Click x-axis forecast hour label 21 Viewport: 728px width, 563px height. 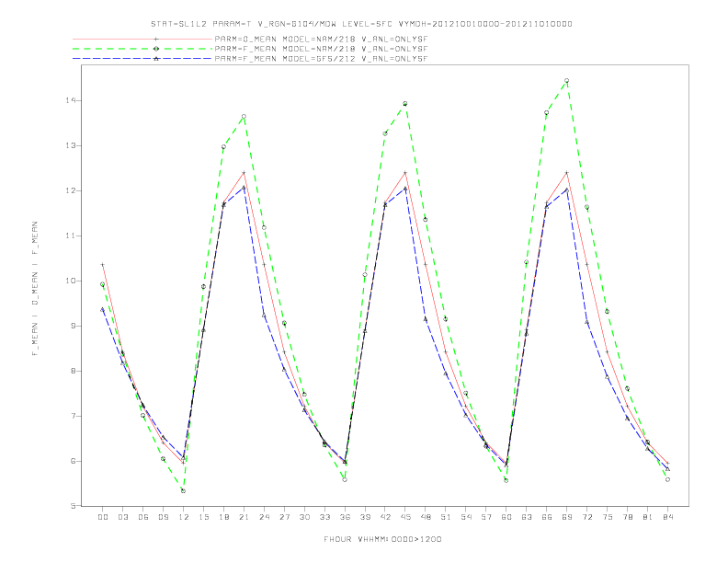point(244,517)
